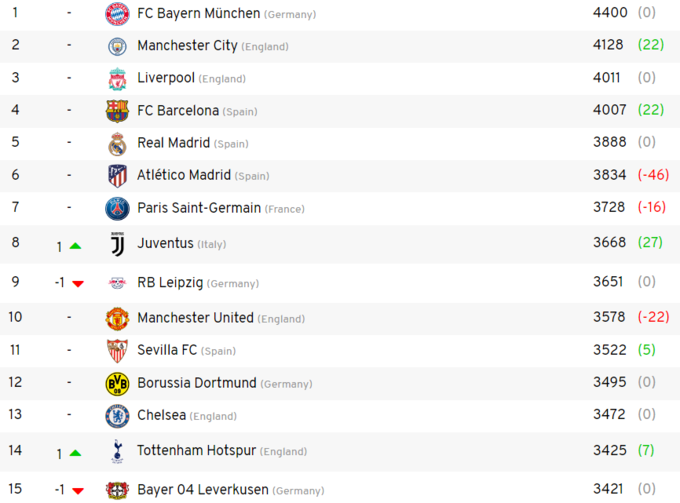Open the Chelsea team link
Image resolution: width=680 pixels, height=503 pixels.
(161, 415)
